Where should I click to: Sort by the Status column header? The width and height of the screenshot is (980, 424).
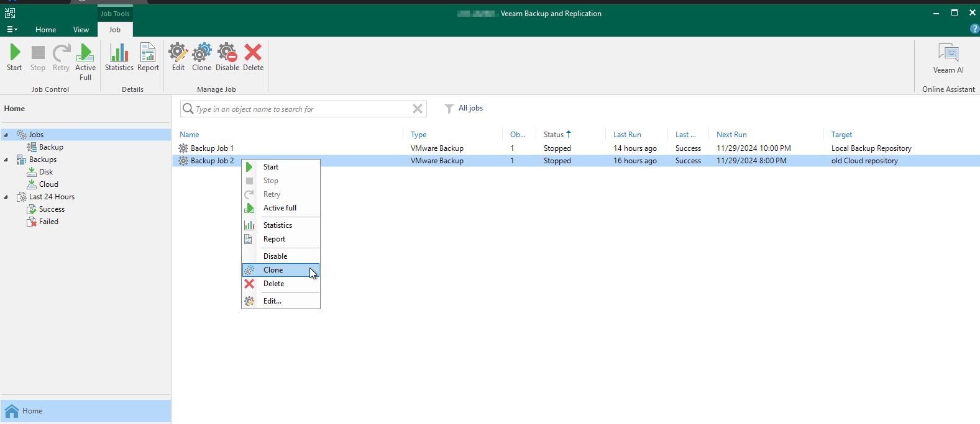tap(554, 135)
